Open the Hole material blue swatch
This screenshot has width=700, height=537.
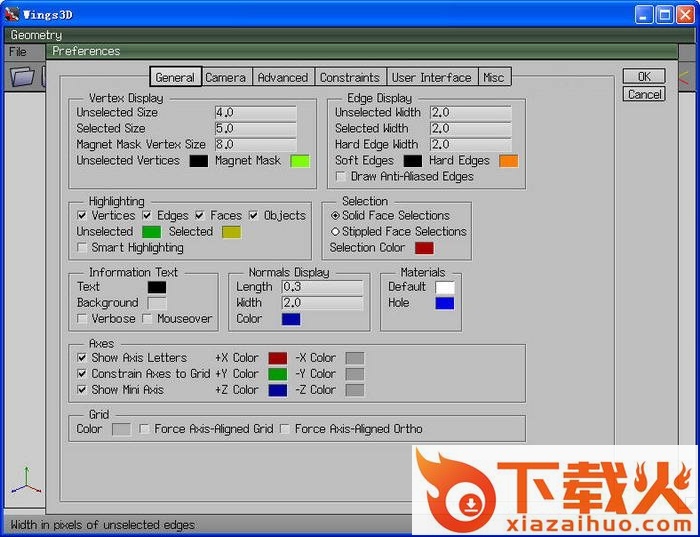click(444, 303)
